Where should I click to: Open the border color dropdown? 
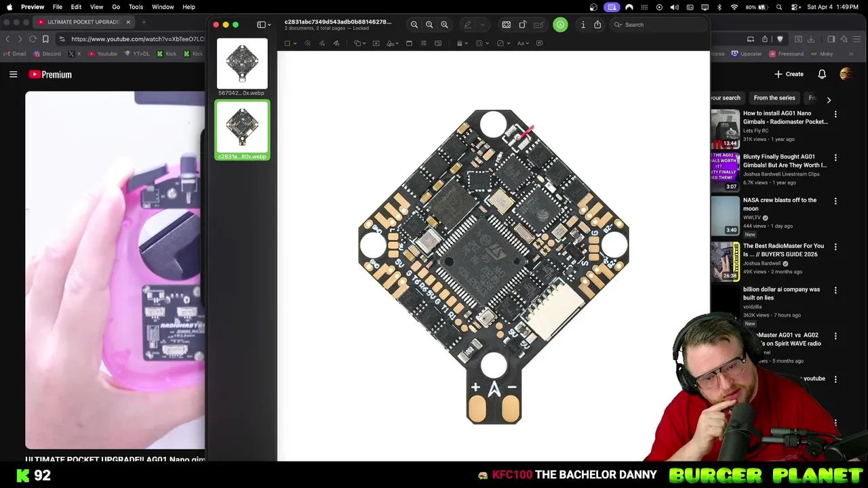click(x=481, y=43)
